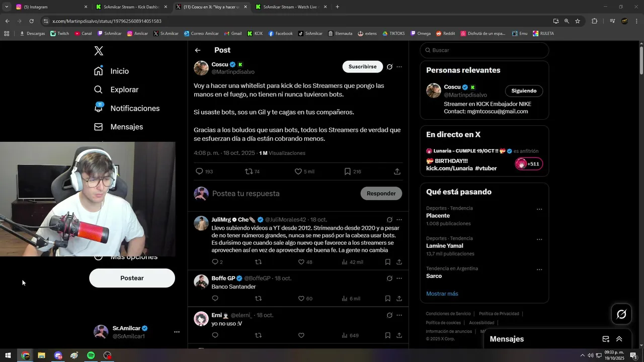
Task: Go to Inicio home page
Action: coord(111,71)
